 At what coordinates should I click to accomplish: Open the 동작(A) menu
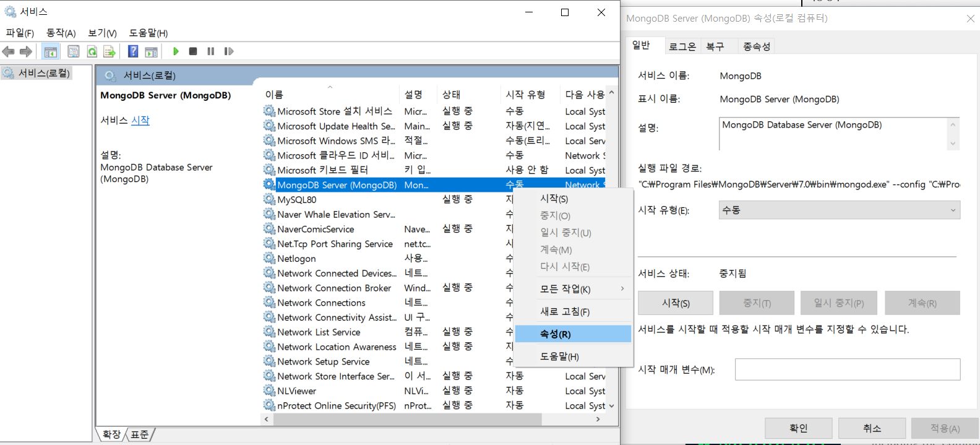coord(61,33)
